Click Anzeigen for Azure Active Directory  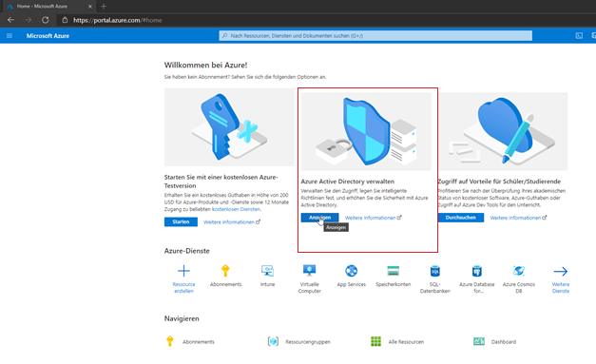pyautogui.click(x=319, y=218)
